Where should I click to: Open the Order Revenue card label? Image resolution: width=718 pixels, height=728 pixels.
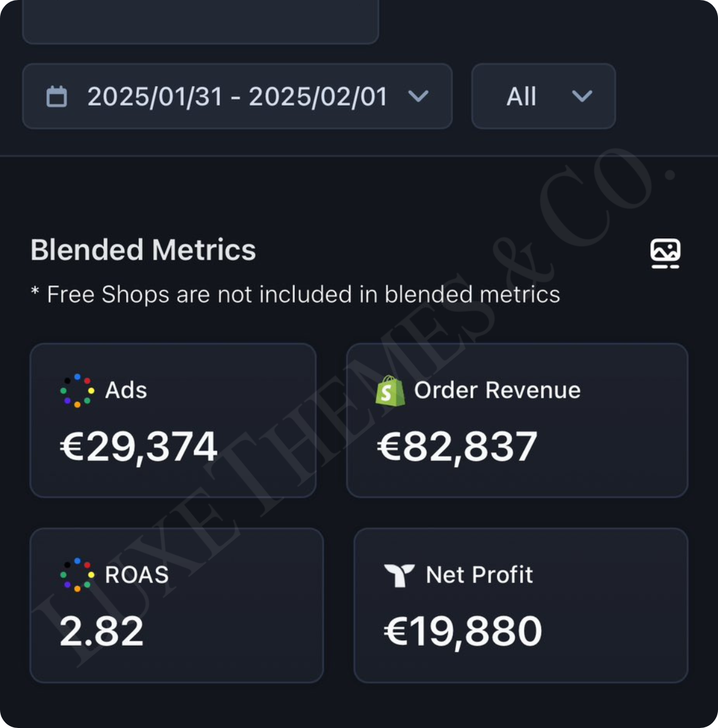click(497, 390)
